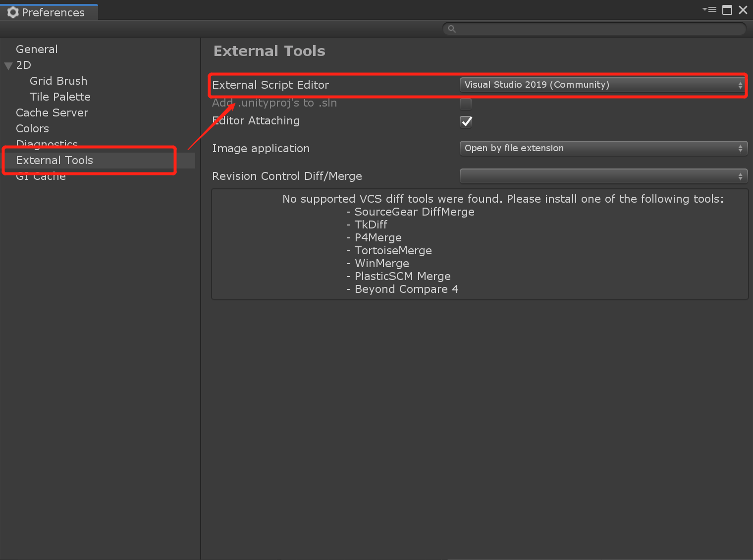Toggle the Add .unityproj's to .sln checkbox
Image resolution: width=753 pixels, height=560 pixels.
465,104
